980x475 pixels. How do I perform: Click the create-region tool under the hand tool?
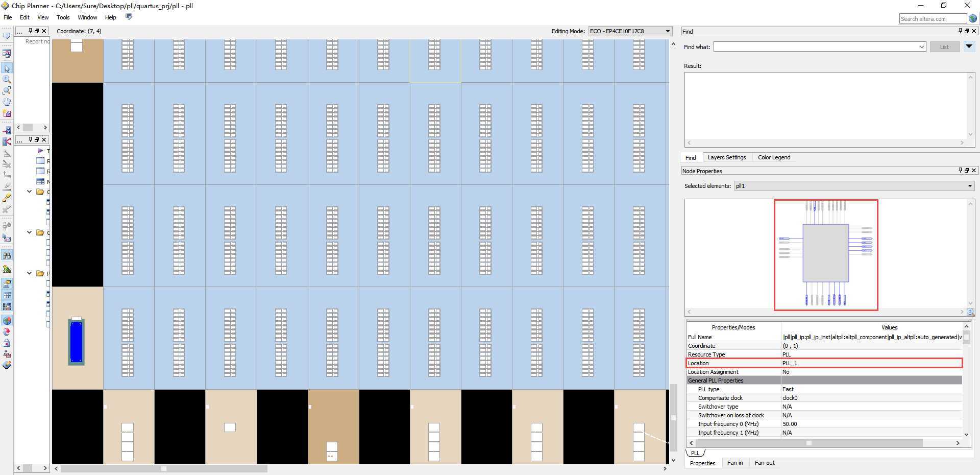(x=7, y=113)
